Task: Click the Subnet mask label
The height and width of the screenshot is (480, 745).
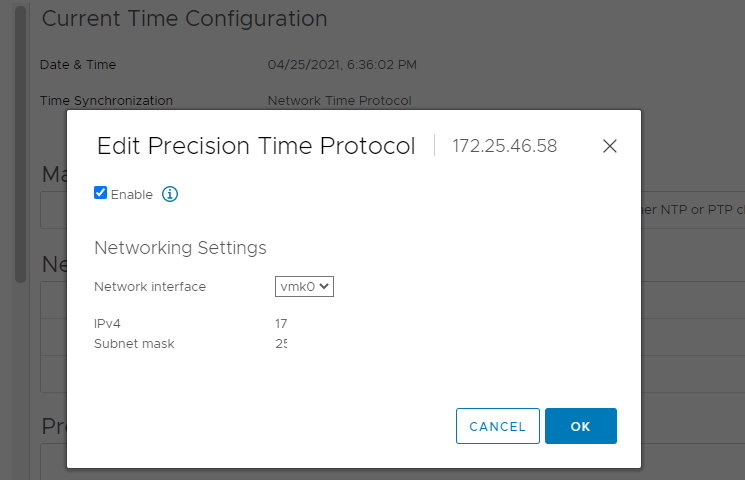Action: 134,344
